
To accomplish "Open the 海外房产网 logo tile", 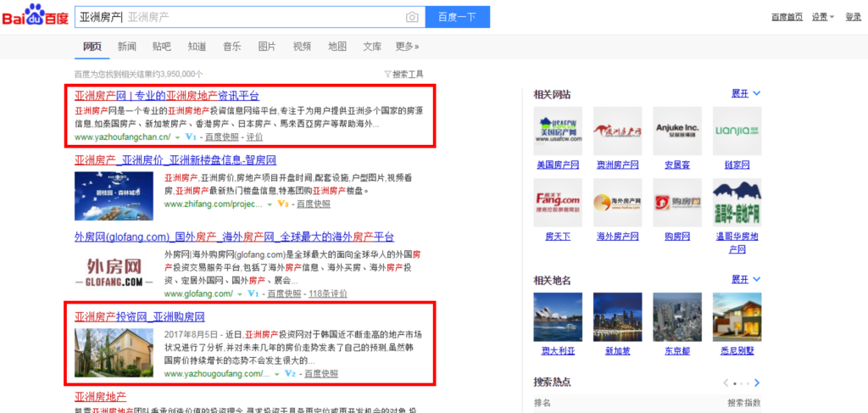I will 618,202.
